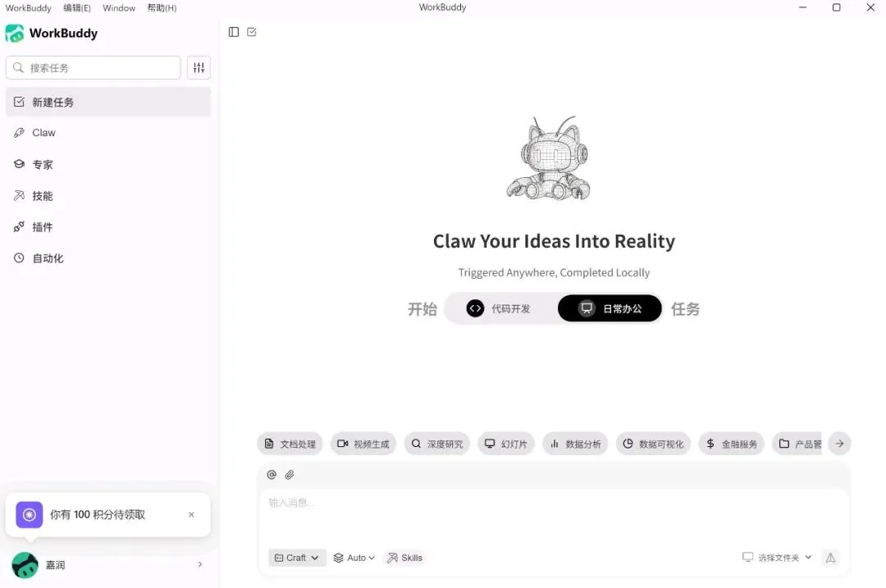
Task: Select the 日常办公 mode
Action: click(610, 308)
